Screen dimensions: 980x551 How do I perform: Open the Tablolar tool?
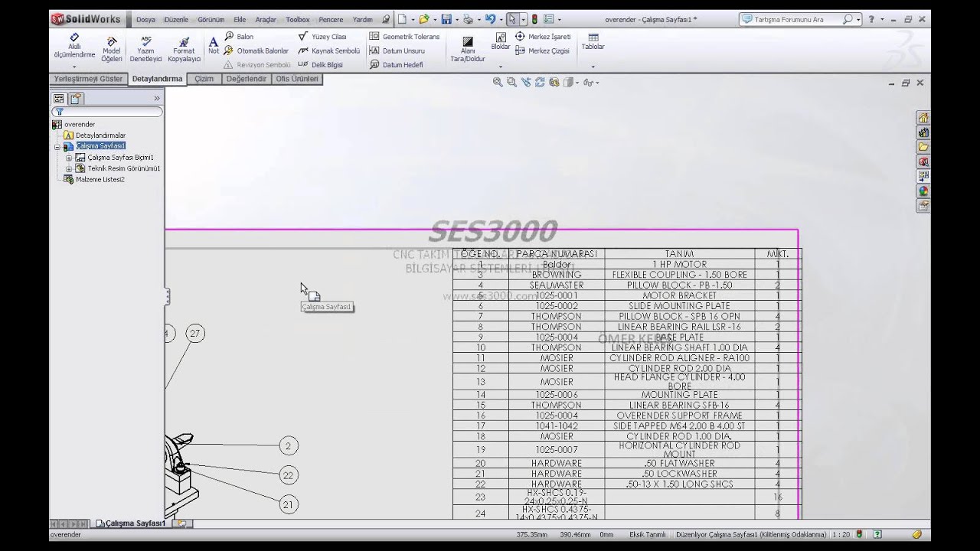point(593,41)
